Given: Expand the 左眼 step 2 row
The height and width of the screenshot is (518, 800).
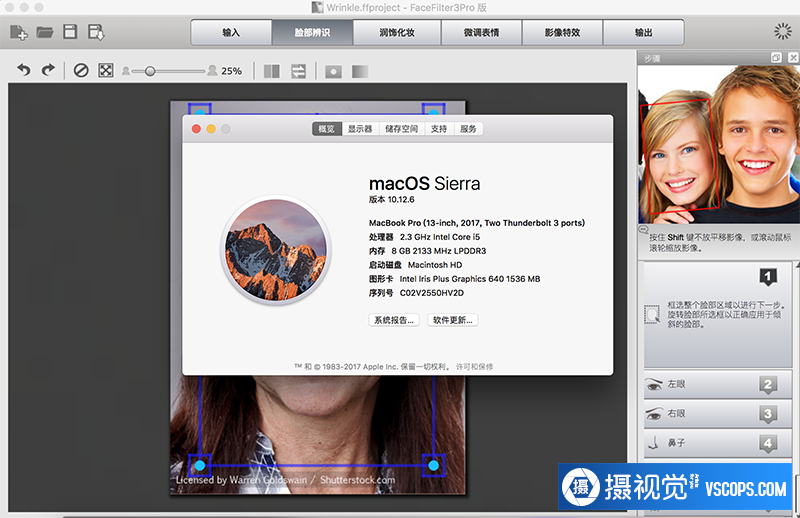Looking at the screenshot, I should tap(717, 385).
